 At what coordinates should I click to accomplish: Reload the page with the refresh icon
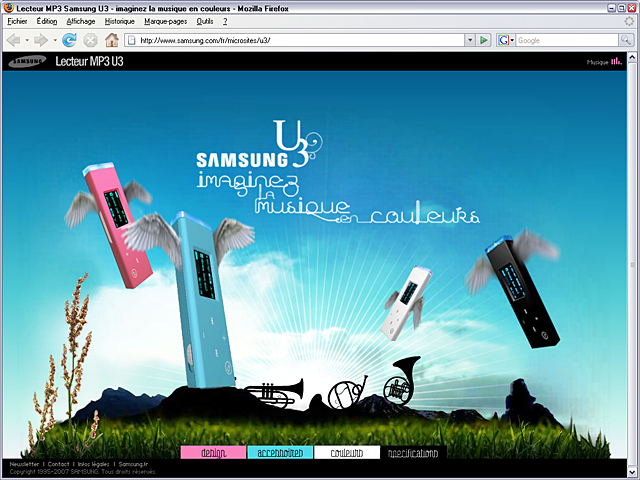[x=69, y=40]
